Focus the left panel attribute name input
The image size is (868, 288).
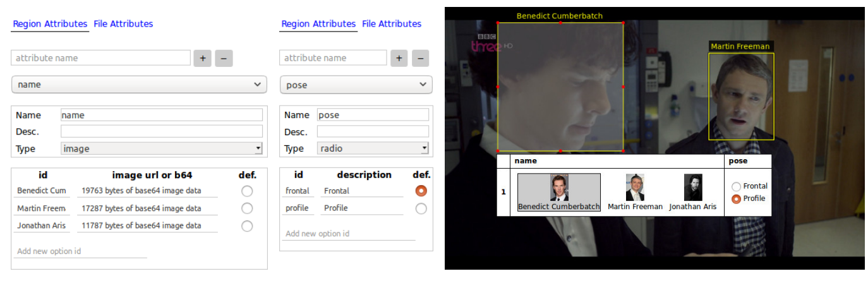pyautogui.click(x=101, y=58)
